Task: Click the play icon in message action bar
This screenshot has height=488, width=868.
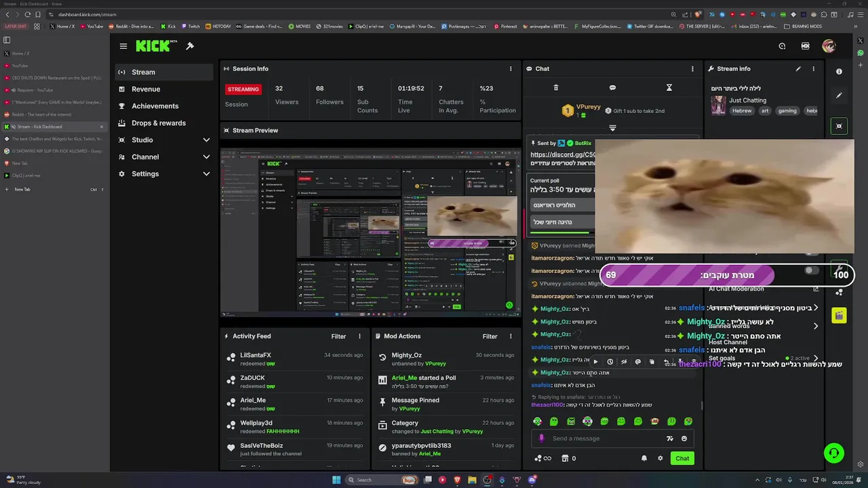Action: click(x=595, y=362)
